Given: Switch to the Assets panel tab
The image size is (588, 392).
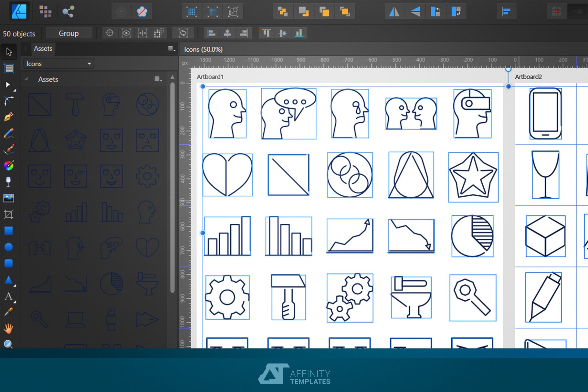Looking at the screenshot, I should (x=43, y=48).
